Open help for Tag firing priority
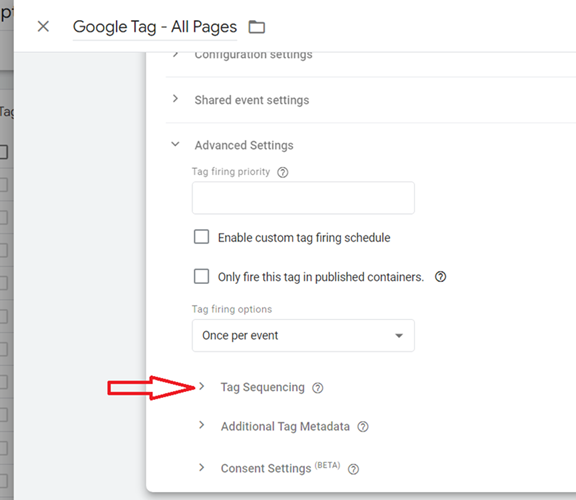Image resolution: width=576 pixels, height=500 pixels. click(282, 172)
